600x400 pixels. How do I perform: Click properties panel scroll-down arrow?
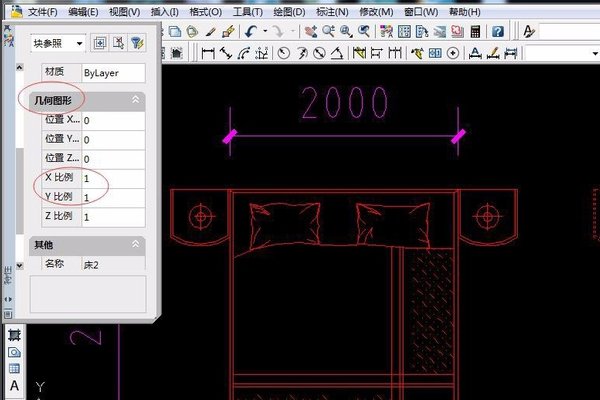20,265
